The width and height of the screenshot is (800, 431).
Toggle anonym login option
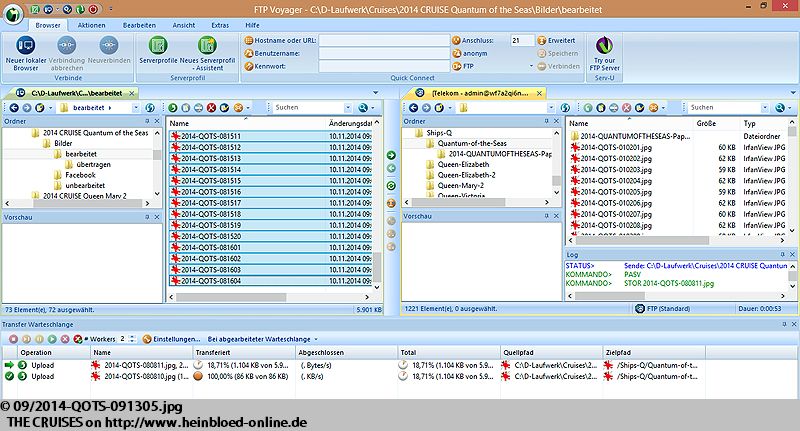click(x=469, y=53)
